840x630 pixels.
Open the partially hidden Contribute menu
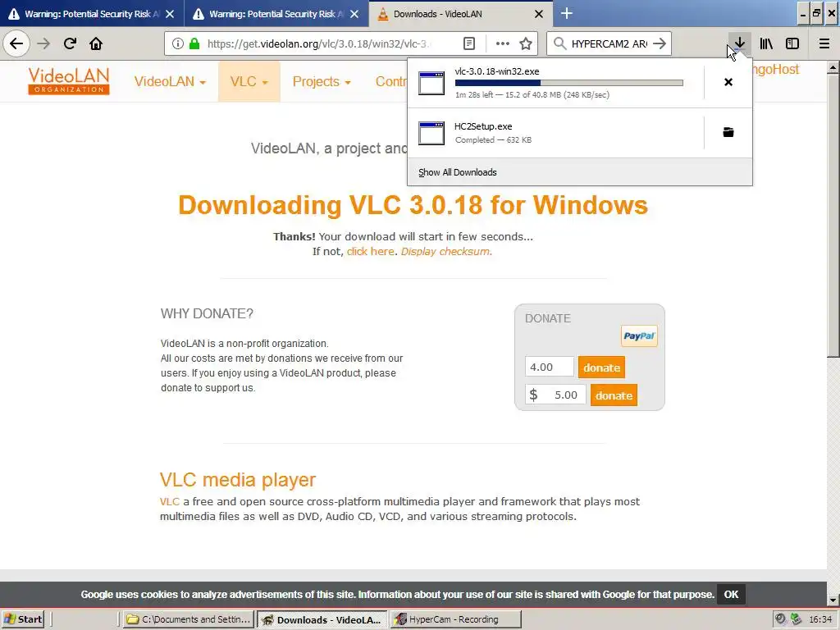[391, 81]
